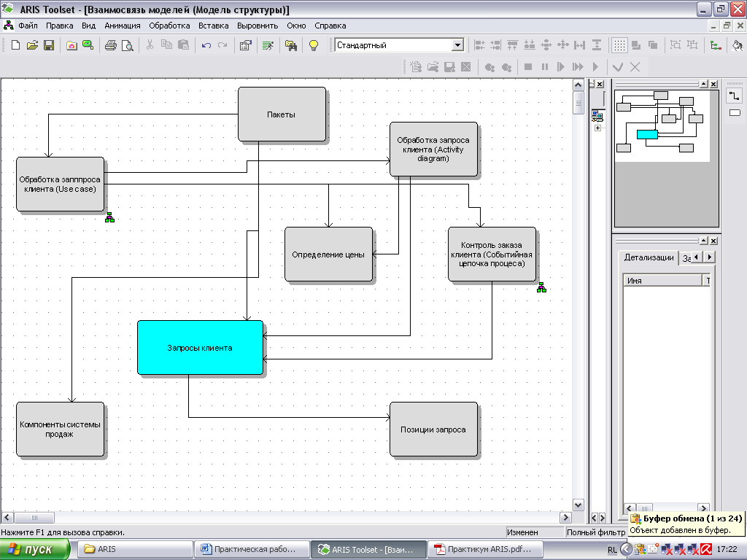Open print preview icon

pos(127,45)
